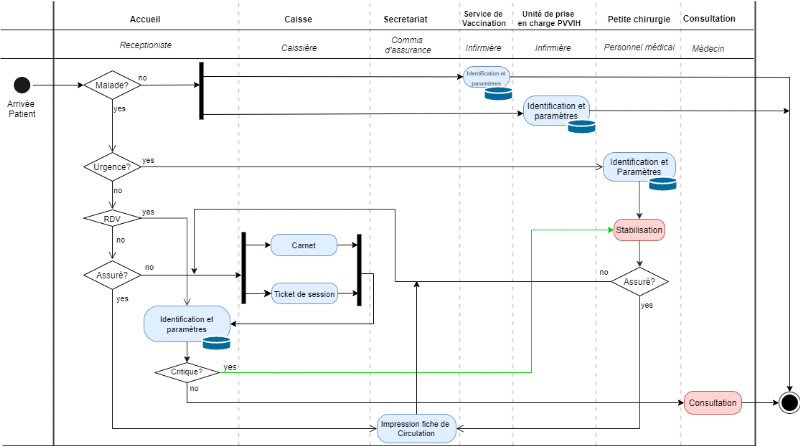
Task: Click the Secretariat lane header
Action: pyautogui.click(x=405, y=19)
